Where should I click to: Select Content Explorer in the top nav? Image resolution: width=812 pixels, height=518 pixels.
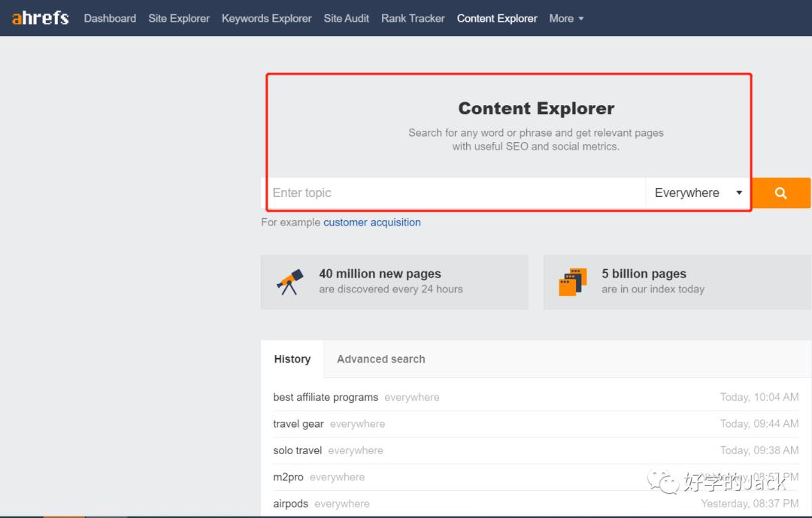[x=497, y=18]
